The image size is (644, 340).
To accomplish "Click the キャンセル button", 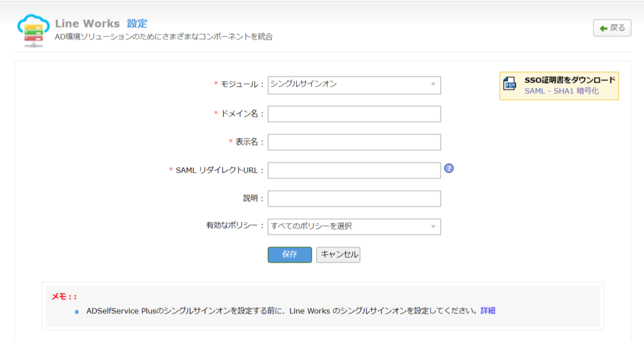I will click(x=338, y=254).
